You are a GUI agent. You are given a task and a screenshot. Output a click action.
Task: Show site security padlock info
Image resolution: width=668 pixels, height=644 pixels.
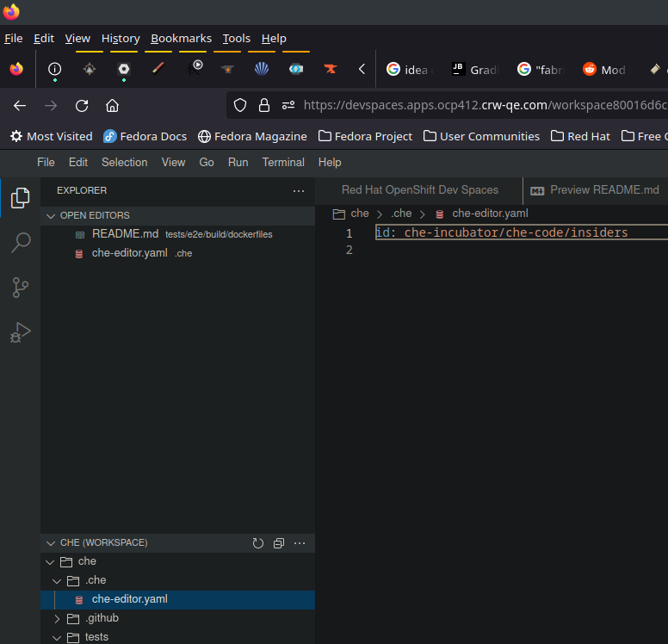[x=264, y=105]
